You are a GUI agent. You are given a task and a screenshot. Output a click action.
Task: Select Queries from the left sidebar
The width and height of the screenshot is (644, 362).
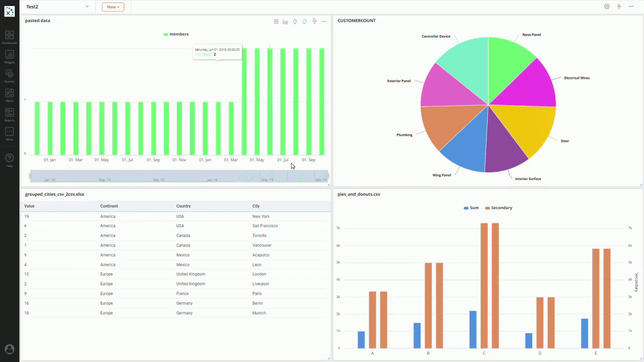[x=10, y=75]
